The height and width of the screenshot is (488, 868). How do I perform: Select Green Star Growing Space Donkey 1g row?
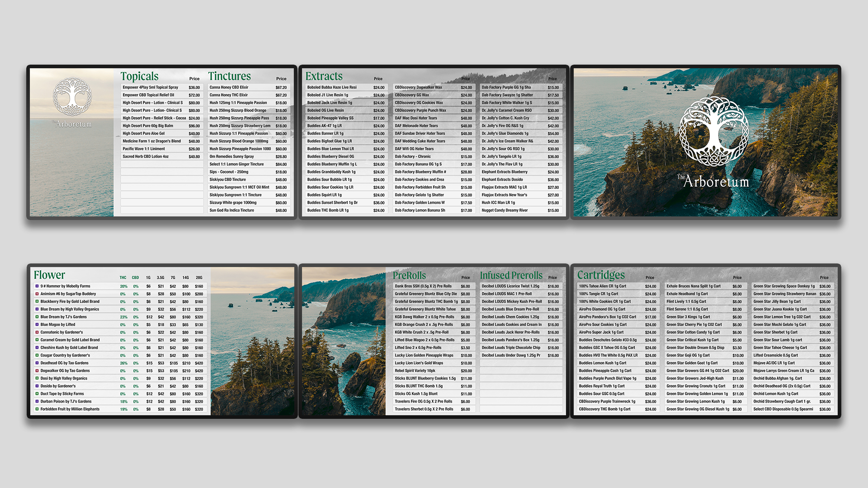(793, 286)
